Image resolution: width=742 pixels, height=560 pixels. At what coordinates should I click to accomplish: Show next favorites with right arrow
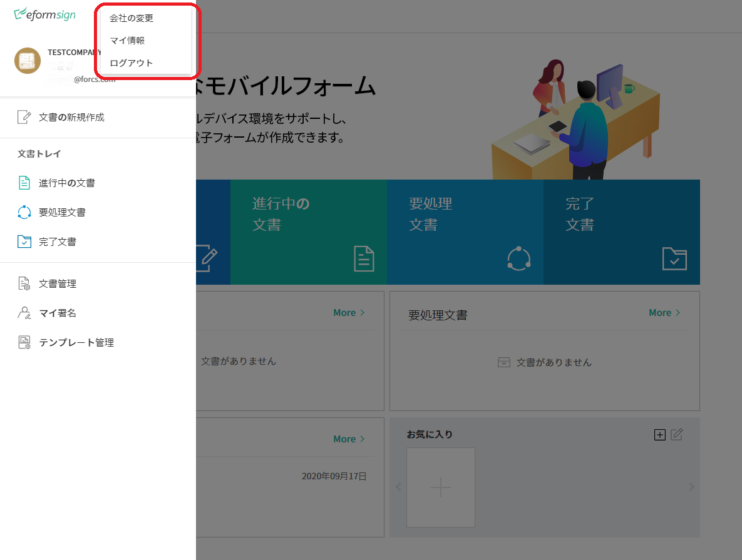click(691, 487)
